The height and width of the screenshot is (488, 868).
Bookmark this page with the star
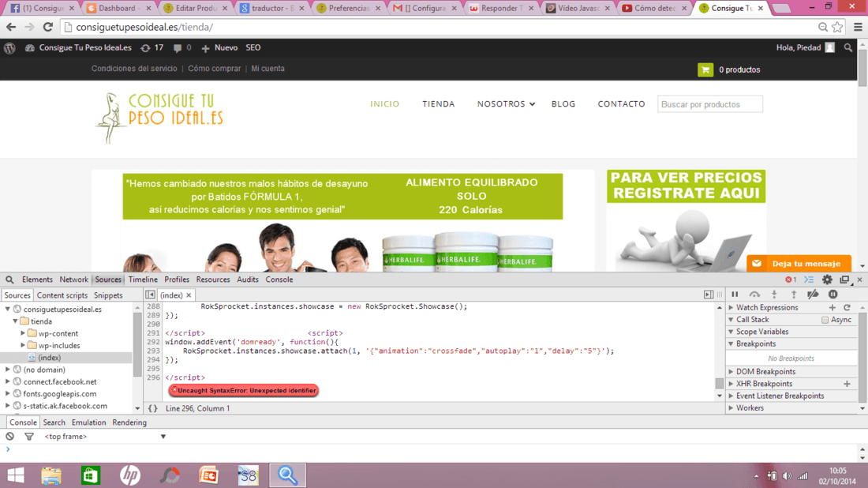(x=837, y=27)
